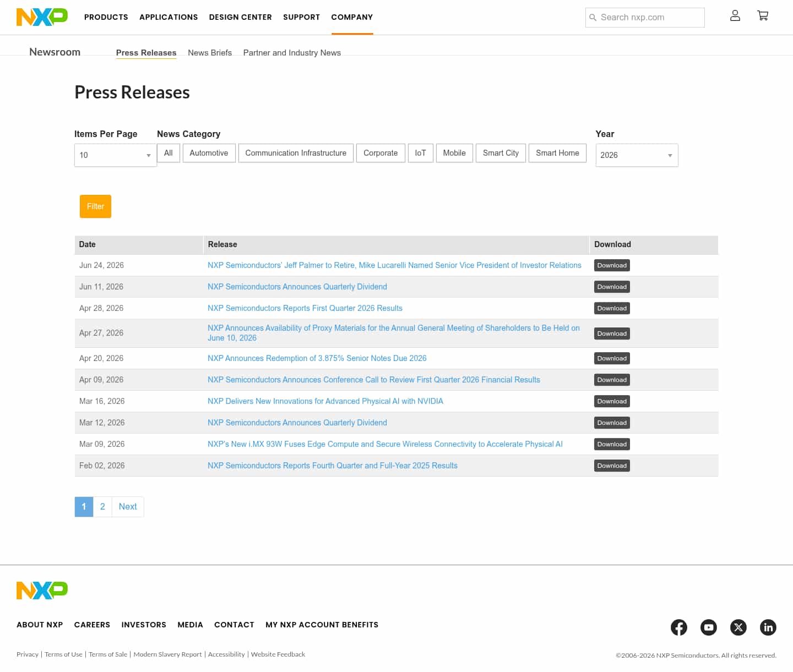Open the About NXP footer link
The height and width of the screenshot is (672, 793).
tap(40, 625)
